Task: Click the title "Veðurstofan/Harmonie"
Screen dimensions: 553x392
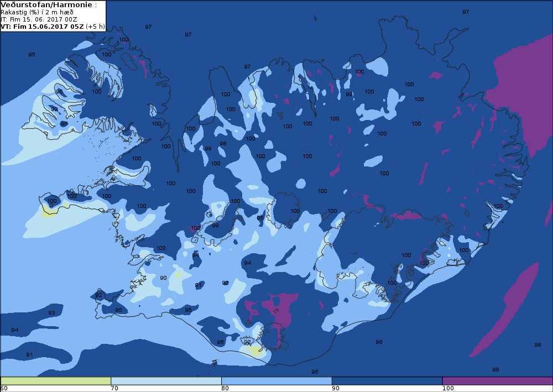Action: pos(46,5)
